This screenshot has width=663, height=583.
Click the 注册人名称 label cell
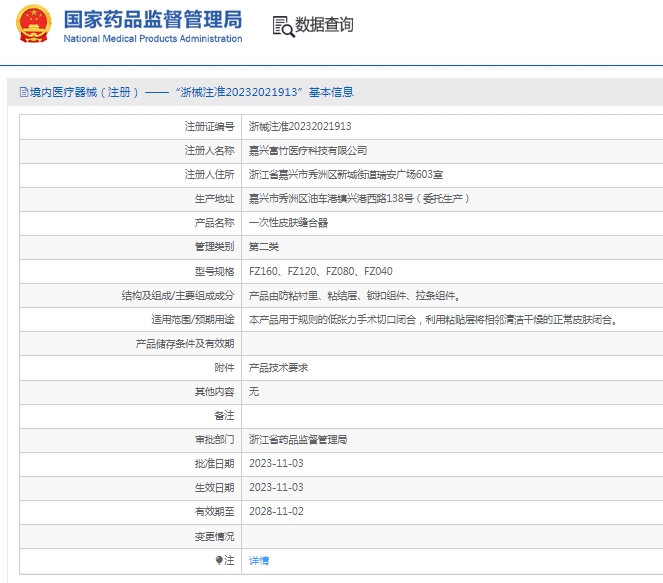point(131,151)
